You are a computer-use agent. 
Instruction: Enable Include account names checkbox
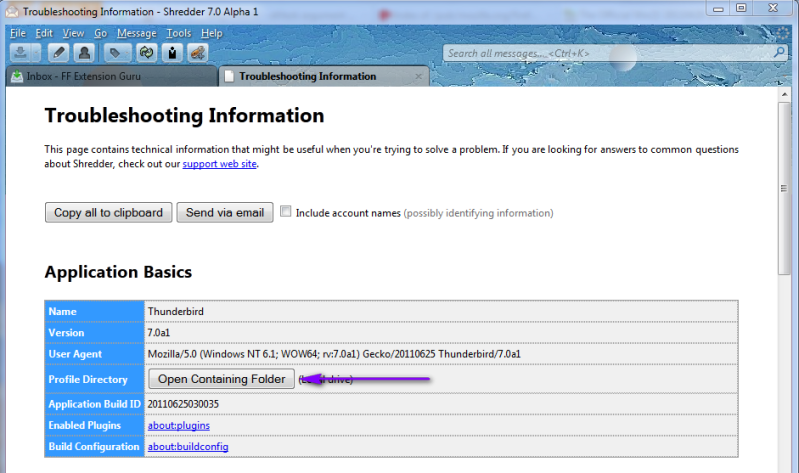click(286, 211)
